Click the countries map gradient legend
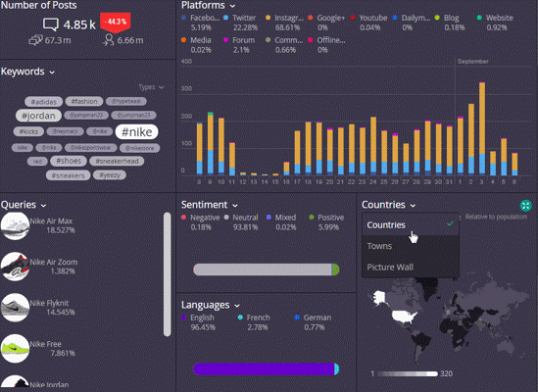The height and width of the screenshot is (392, 538). (408, 373)
